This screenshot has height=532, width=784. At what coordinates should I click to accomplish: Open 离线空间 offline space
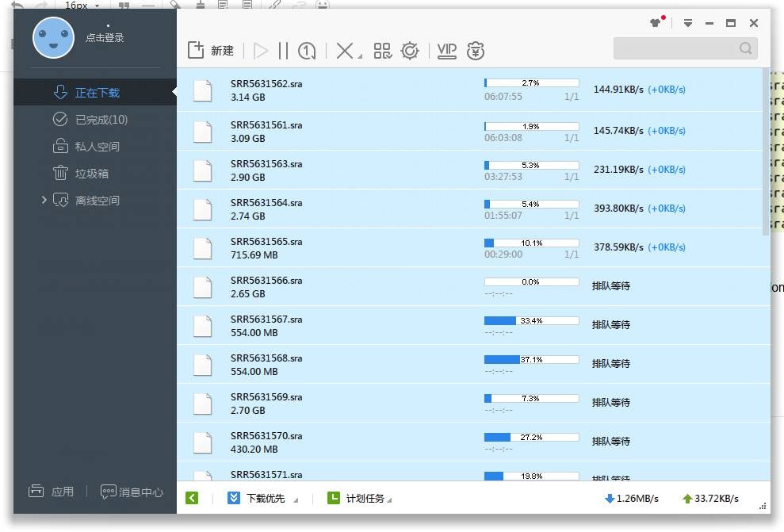click(x=95, y=200)
